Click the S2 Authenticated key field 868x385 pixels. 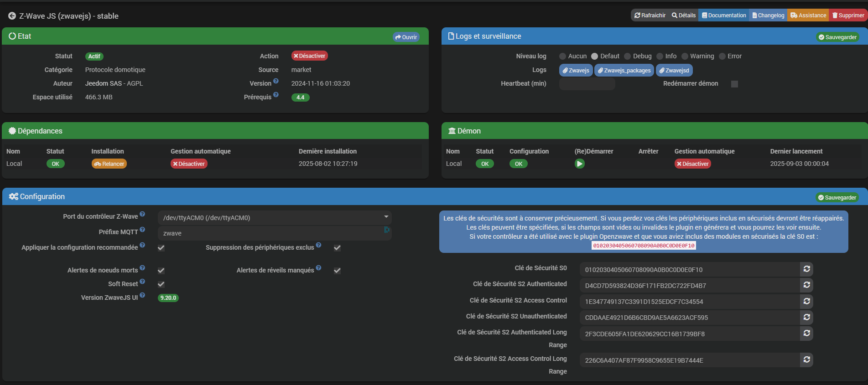690,285
